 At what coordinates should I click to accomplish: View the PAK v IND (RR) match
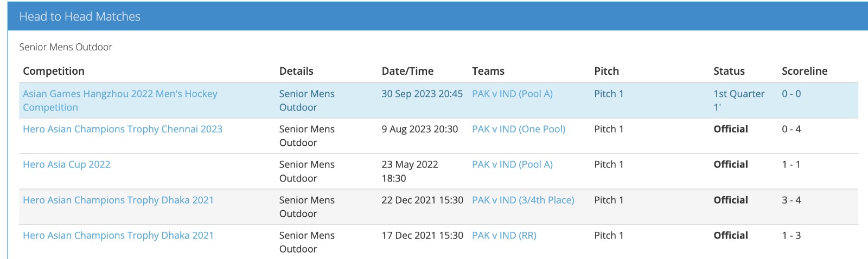click(x=504, y=236)
